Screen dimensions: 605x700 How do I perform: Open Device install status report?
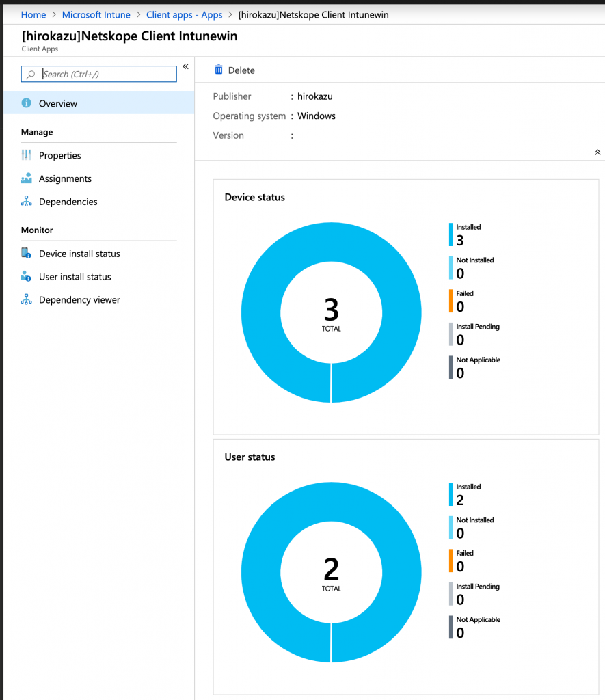coord(79,254)
